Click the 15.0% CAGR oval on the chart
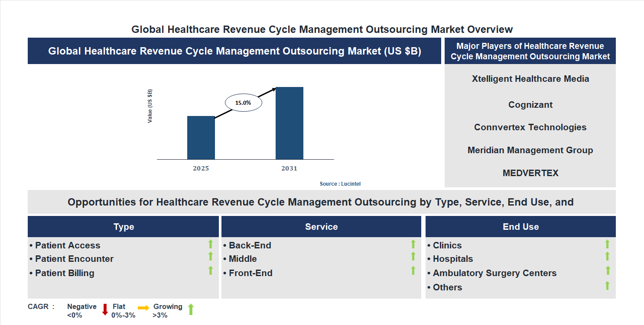The height and width of the screenshot is (325, 644). point(243,102)
